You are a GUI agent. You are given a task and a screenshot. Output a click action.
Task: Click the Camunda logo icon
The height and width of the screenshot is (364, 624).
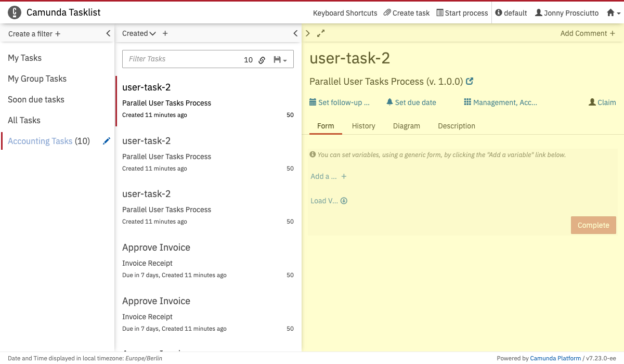pos(15,12)
